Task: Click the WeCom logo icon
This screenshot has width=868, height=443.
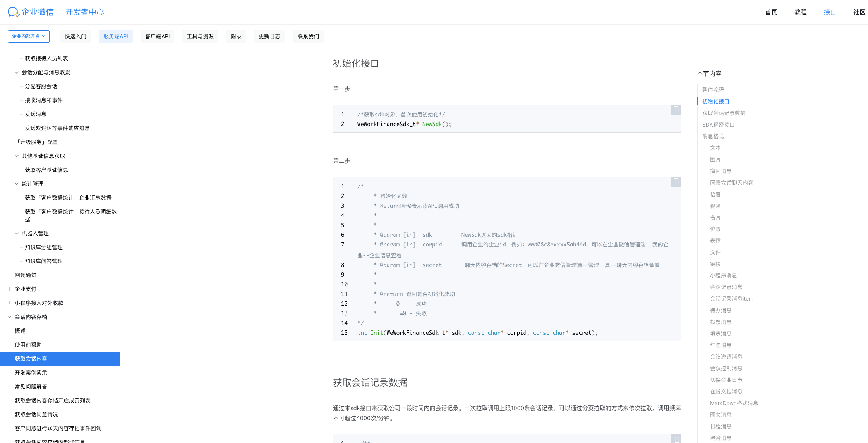Action: point(13,12)
